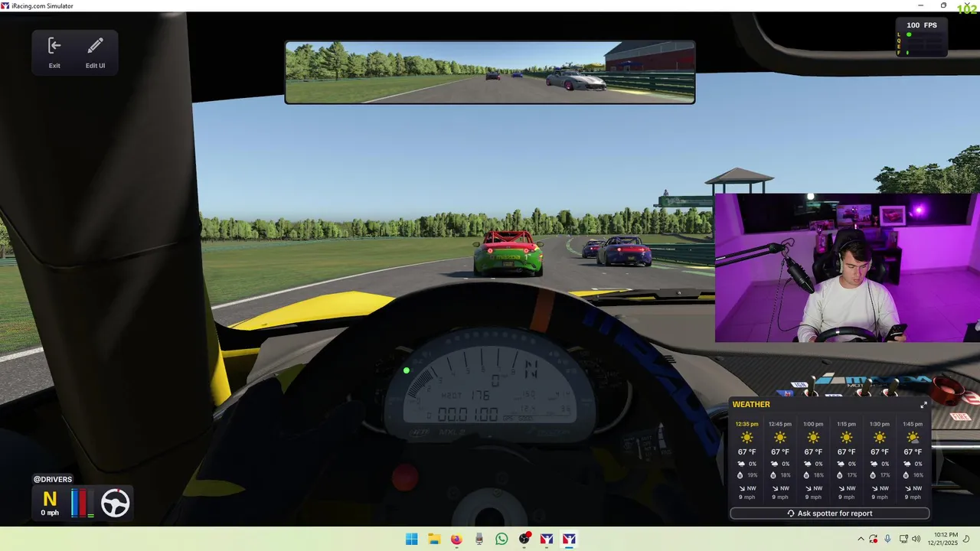Open File Explorer from the taskbar
This screenshot has height=551, width=980.
(x=434, y=539)
